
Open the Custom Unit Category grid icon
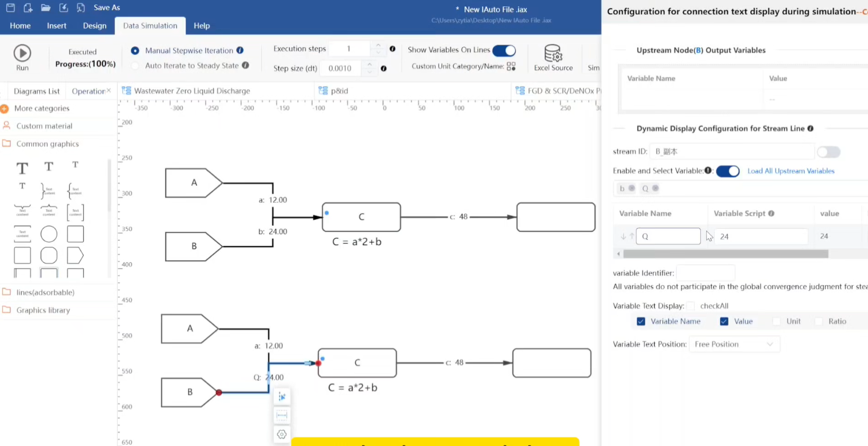coord(511,66)
